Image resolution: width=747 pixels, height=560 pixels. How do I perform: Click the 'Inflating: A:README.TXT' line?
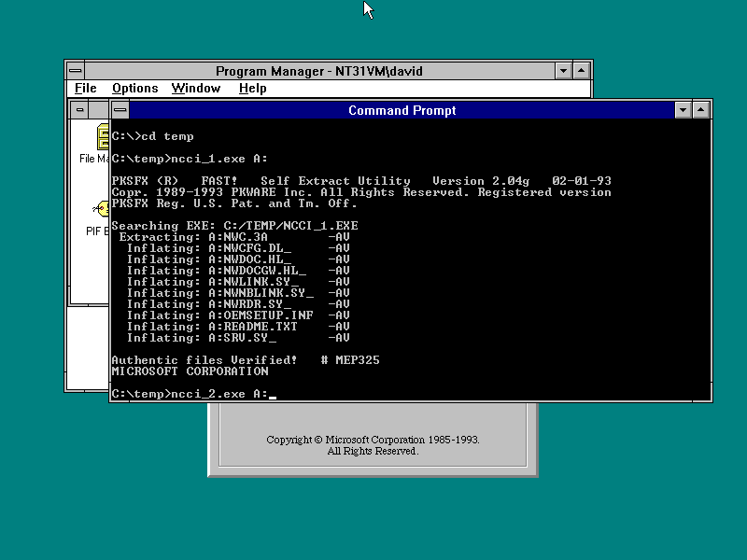point(238,327)
